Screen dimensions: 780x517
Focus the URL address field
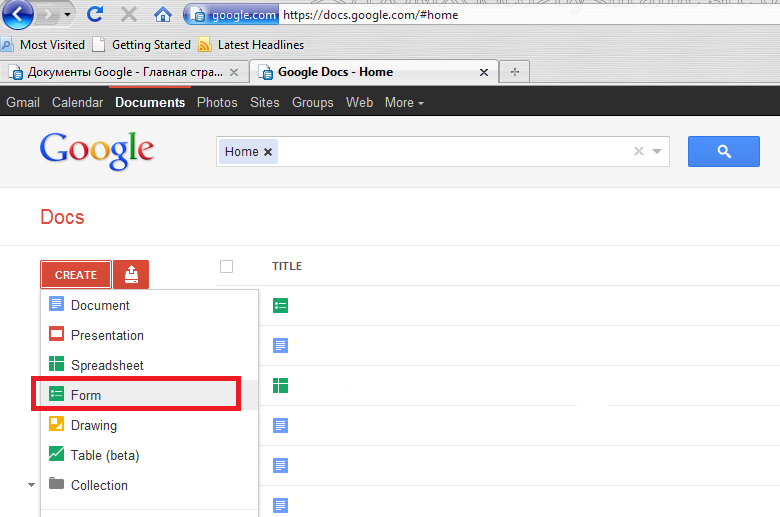point(529,15)
